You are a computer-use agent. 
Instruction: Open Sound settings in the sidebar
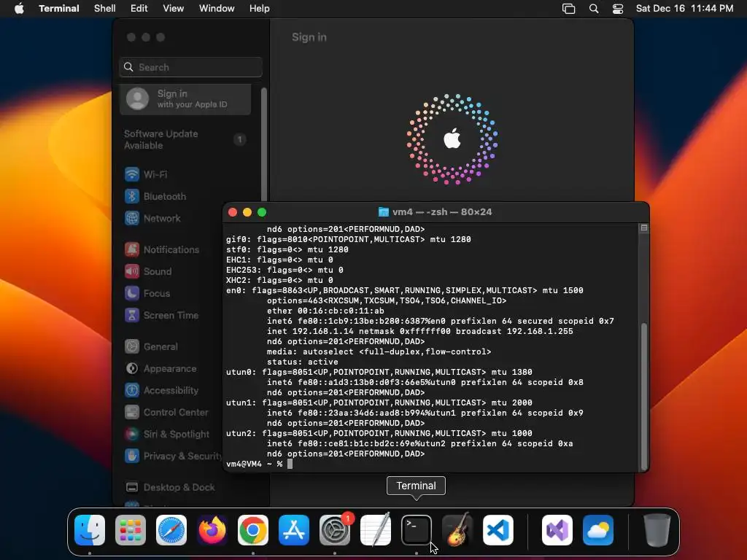tap(171, 271)
